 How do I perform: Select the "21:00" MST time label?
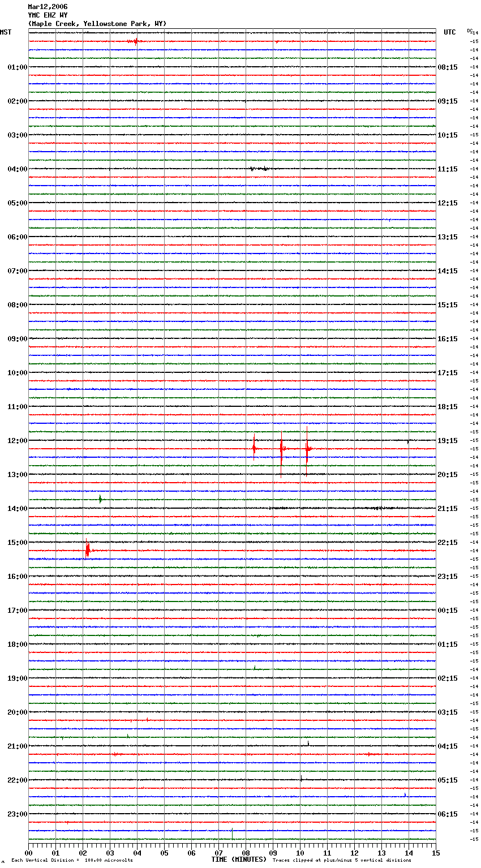(x=17, y=746)
